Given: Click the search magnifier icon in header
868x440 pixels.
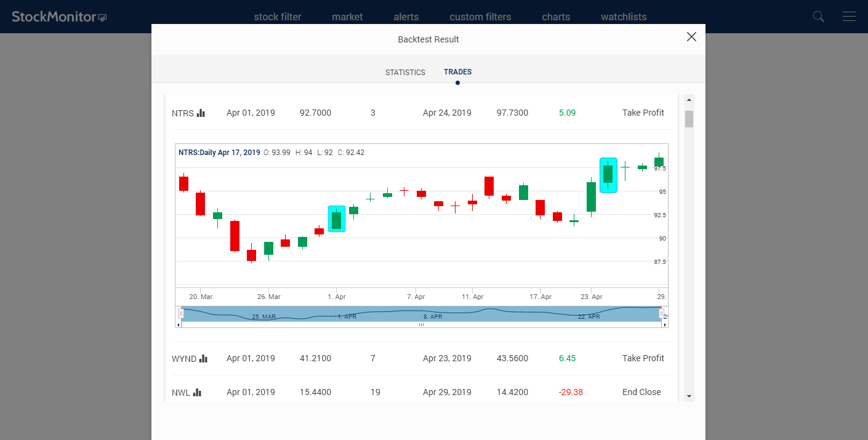Looking at the screenshot, I should point(818,17).
